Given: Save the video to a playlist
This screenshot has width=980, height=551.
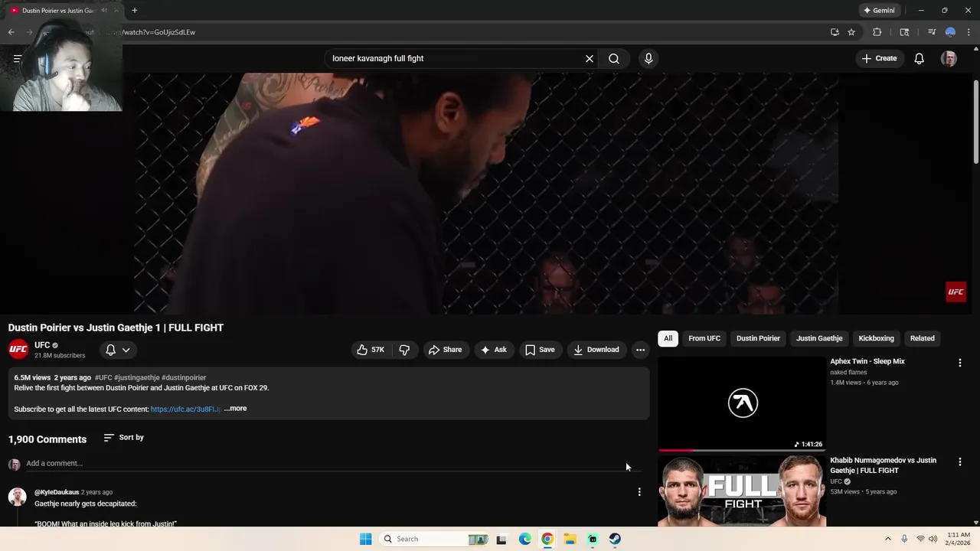Looking at the screenshot, I should (x=540, y=350).
